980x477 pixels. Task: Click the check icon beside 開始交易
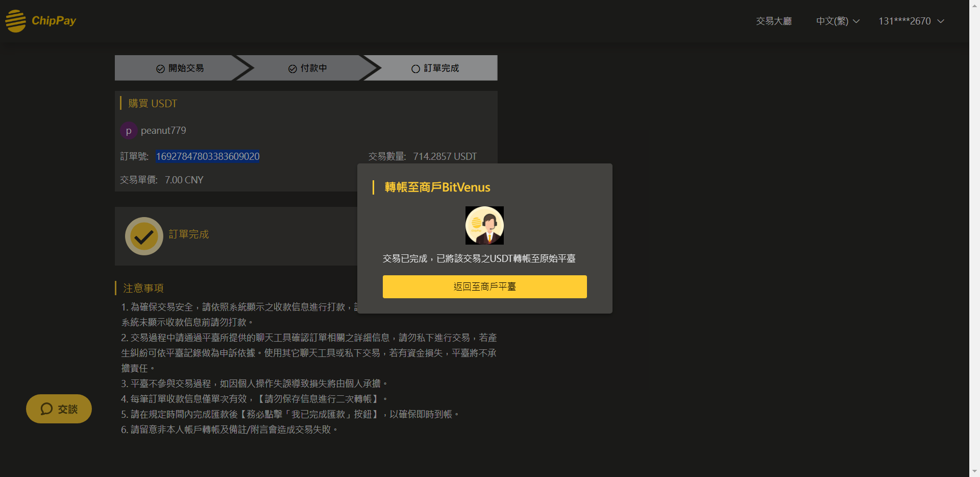pos(160,69)
